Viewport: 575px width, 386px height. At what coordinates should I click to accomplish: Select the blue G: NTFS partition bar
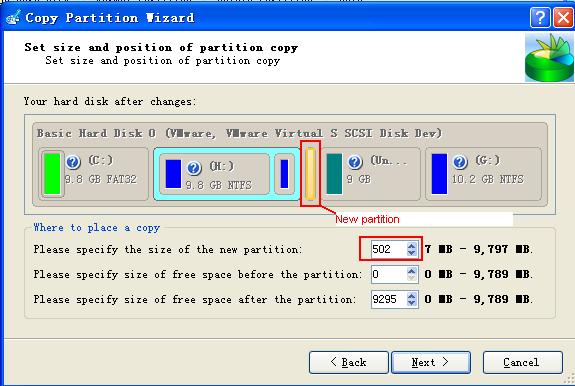pos(439,174)
